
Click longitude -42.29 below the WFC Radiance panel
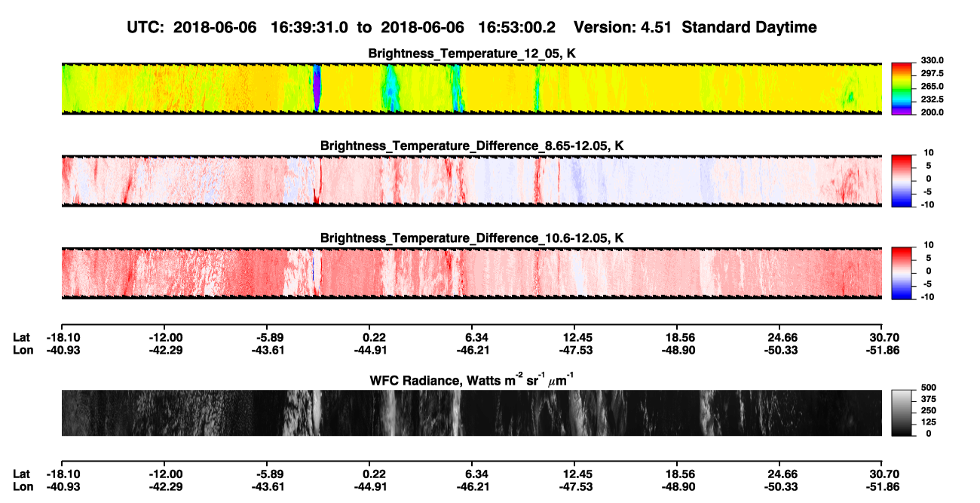tap(165, 486)
